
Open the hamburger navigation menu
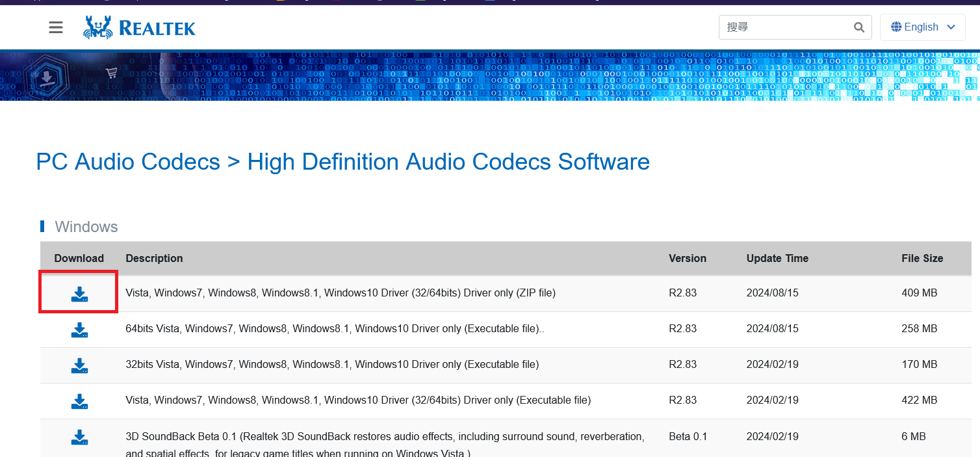coord(56,27)
